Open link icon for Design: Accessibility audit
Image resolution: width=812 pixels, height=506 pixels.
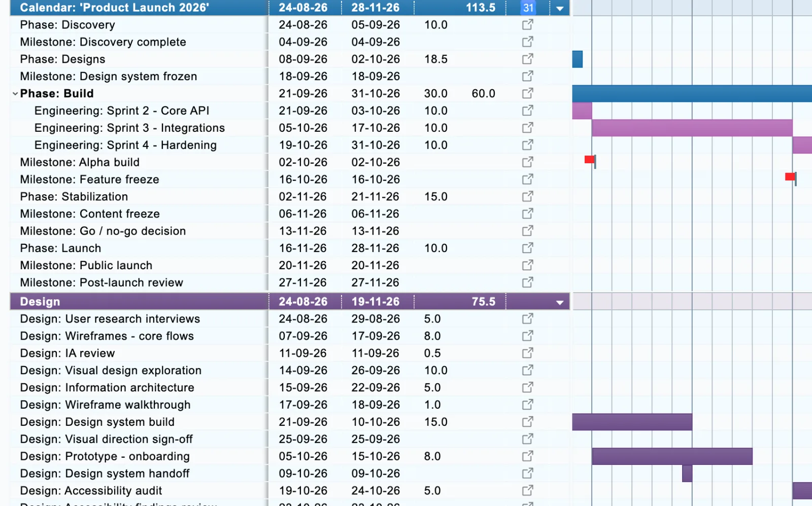point(528,490)
